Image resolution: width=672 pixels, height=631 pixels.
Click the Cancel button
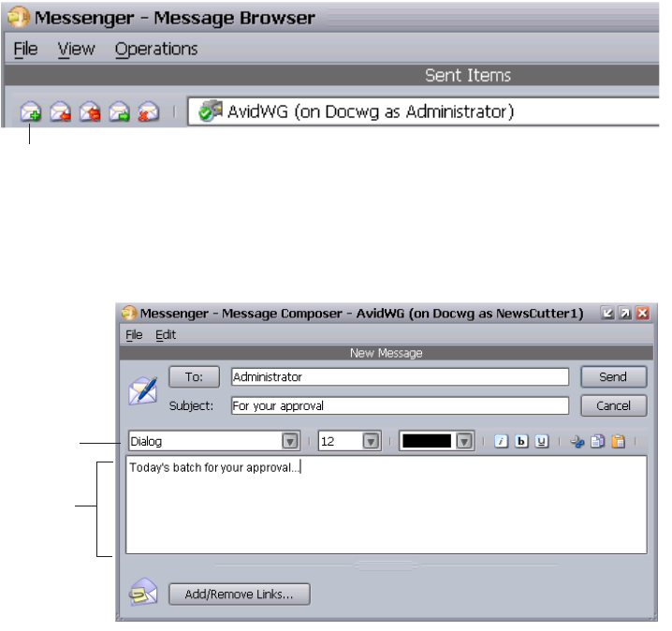click(x=613, y=405)
